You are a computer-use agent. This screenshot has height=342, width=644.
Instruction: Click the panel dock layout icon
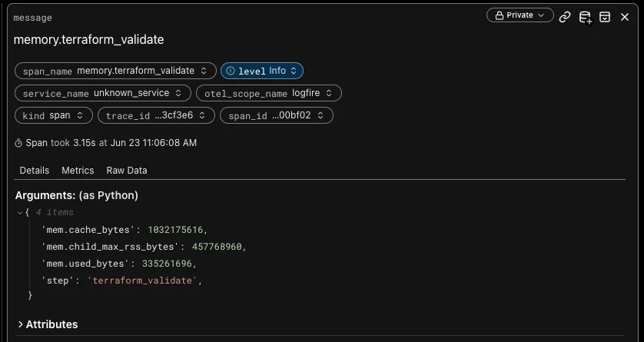[x=605, y=17]
